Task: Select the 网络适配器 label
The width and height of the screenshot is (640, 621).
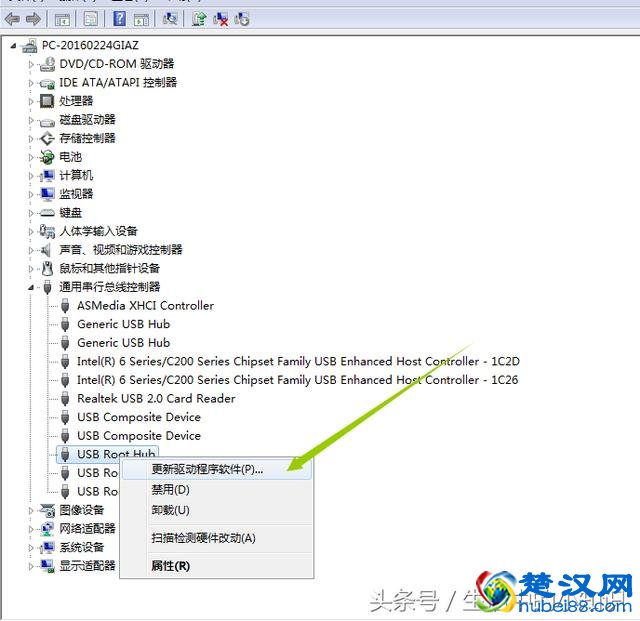Action: pos(87,529)
